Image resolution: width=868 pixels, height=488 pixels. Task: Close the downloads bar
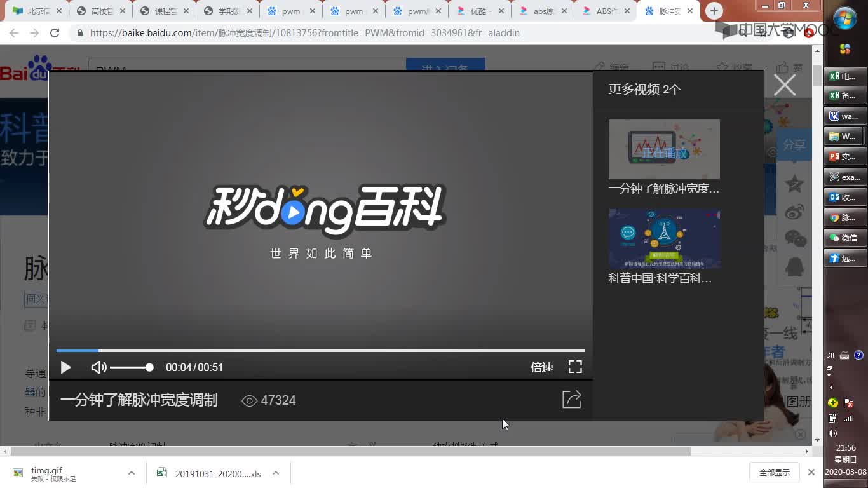(x=811, y=472)
